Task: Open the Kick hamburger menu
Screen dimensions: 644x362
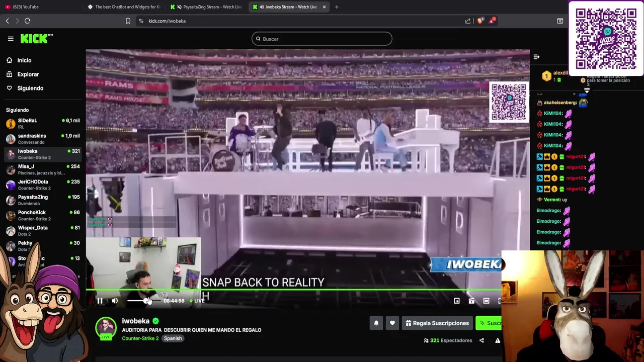Action: [11, 39]
